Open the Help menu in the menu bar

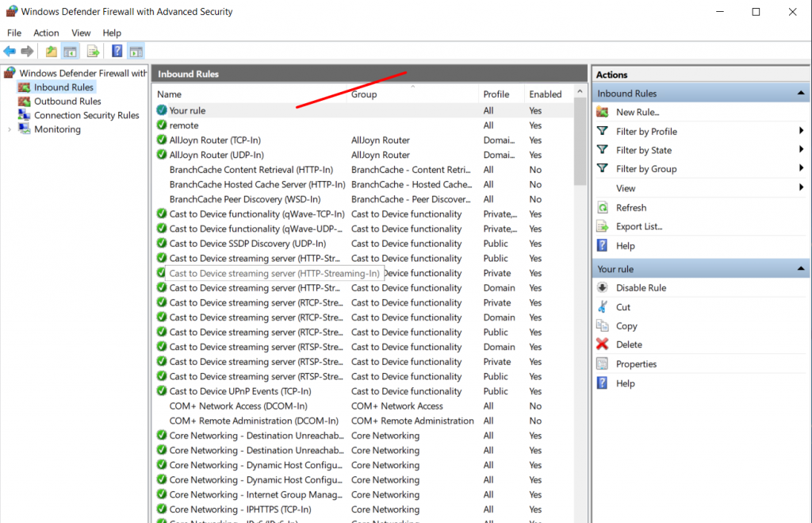point(112,33)
